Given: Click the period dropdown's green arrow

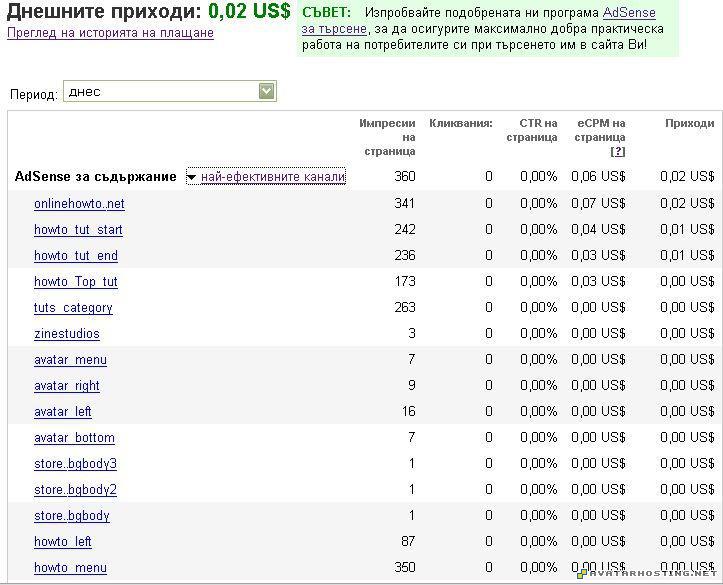Looking at the screenshot, I should tap(267, 91).
